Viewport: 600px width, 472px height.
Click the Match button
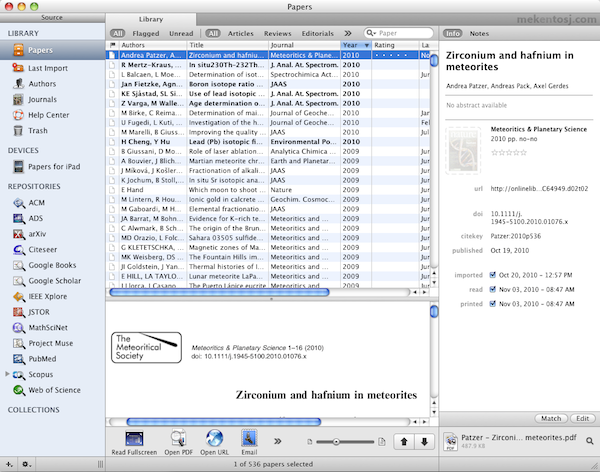(x=551, y=418)
